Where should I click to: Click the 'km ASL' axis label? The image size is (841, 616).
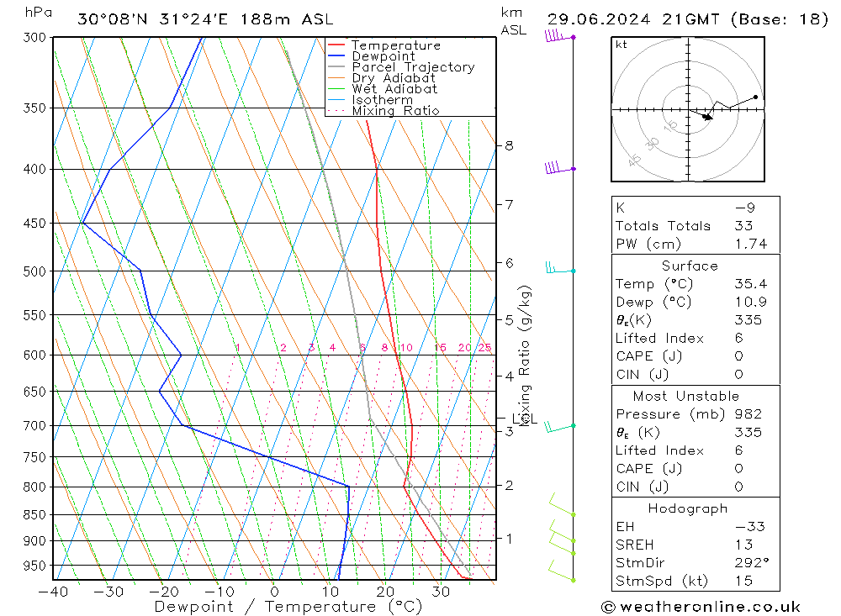pyautogui.click(x=513, y=22)
